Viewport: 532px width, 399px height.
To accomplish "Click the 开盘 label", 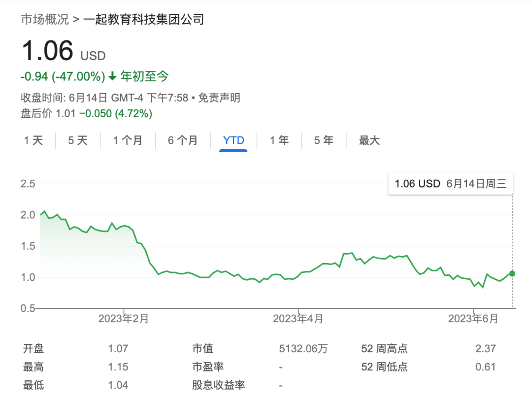I will [x=33, y=348].
